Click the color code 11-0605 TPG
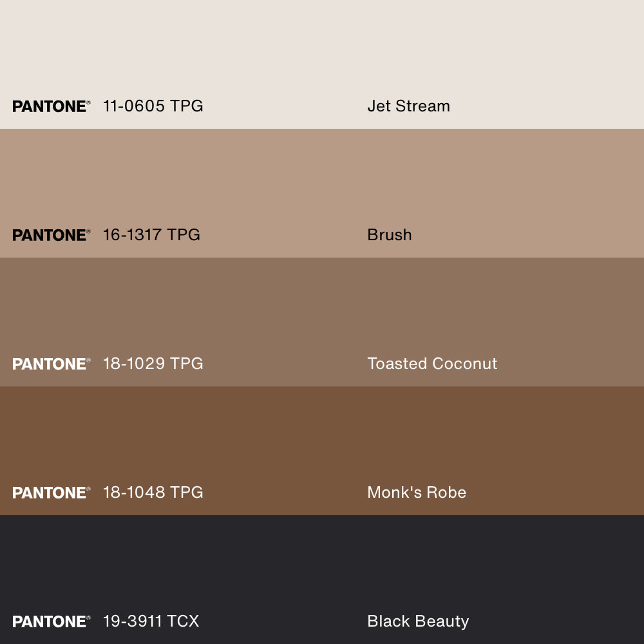This screenshot has height=644, width=644. 153,106
